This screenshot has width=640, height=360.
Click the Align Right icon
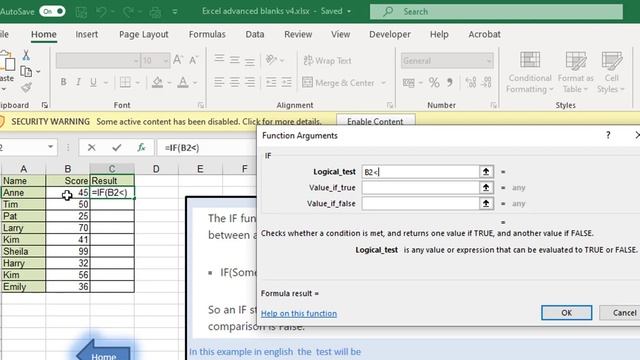[x=250, y=82]
